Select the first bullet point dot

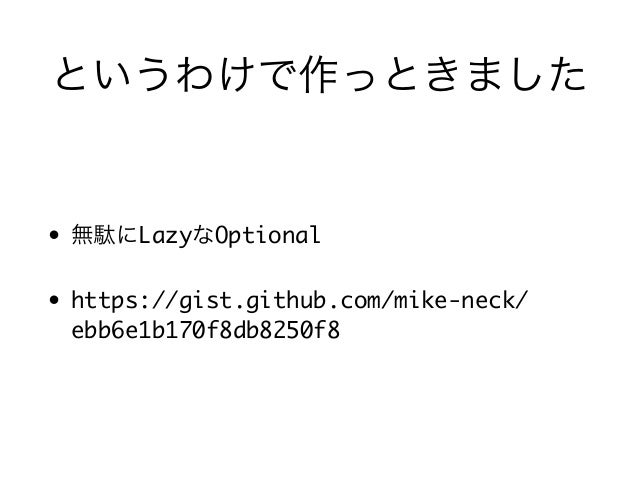pos(54,235)
